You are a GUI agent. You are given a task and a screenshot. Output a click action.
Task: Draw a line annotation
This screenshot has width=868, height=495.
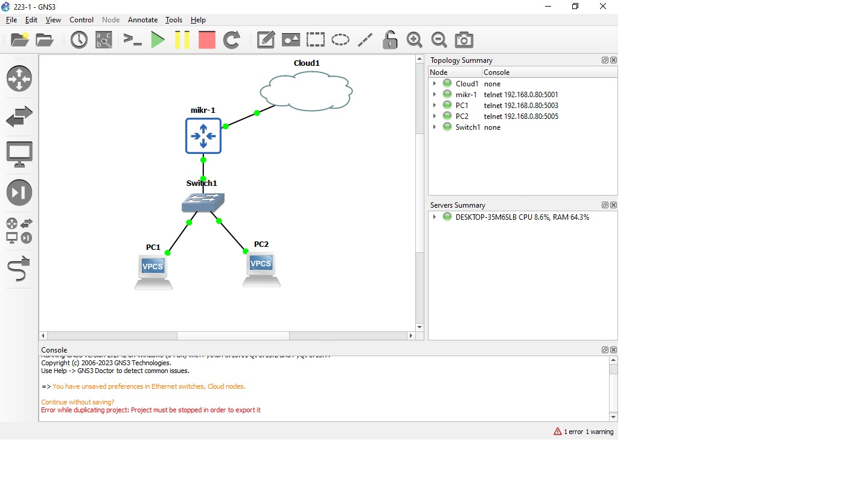[x=365, y=40]
